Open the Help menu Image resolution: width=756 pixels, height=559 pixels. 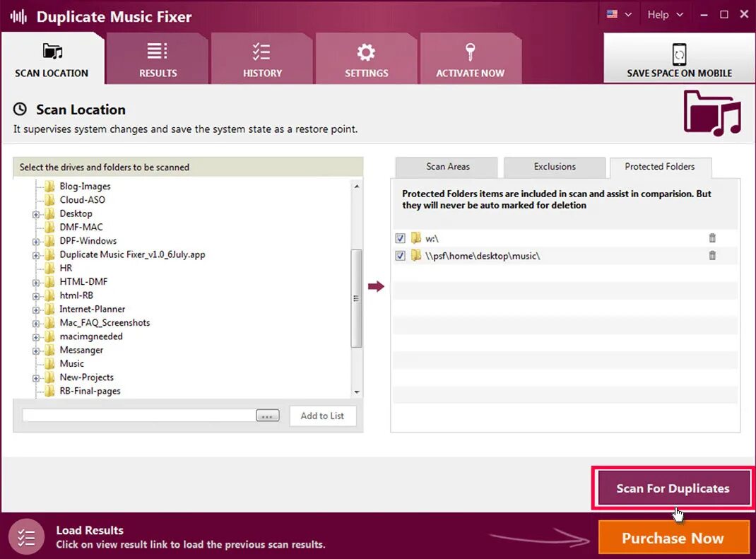click(x=665, y=14)
